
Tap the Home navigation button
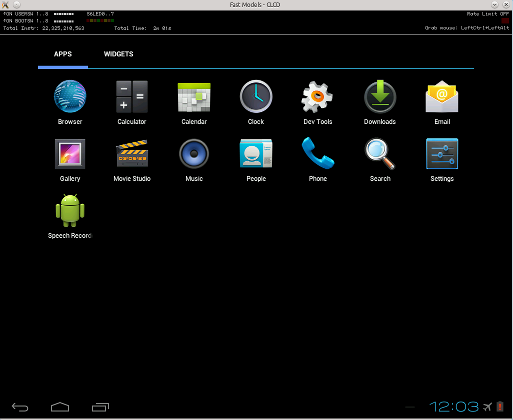(60, 407)
